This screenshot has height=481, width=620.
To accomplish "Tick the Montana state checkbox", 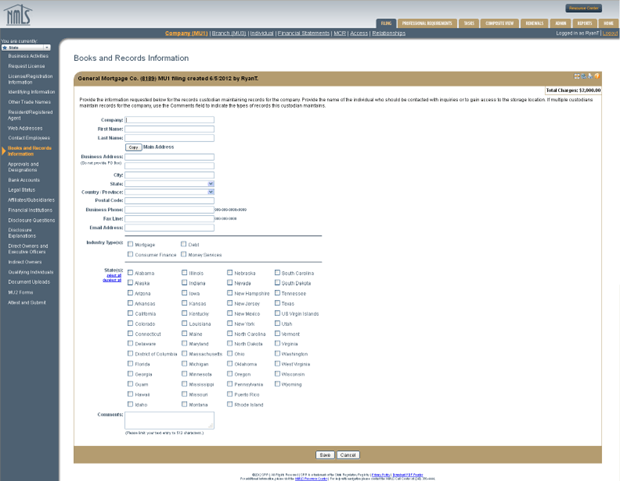I will click(x=184, y=404).
